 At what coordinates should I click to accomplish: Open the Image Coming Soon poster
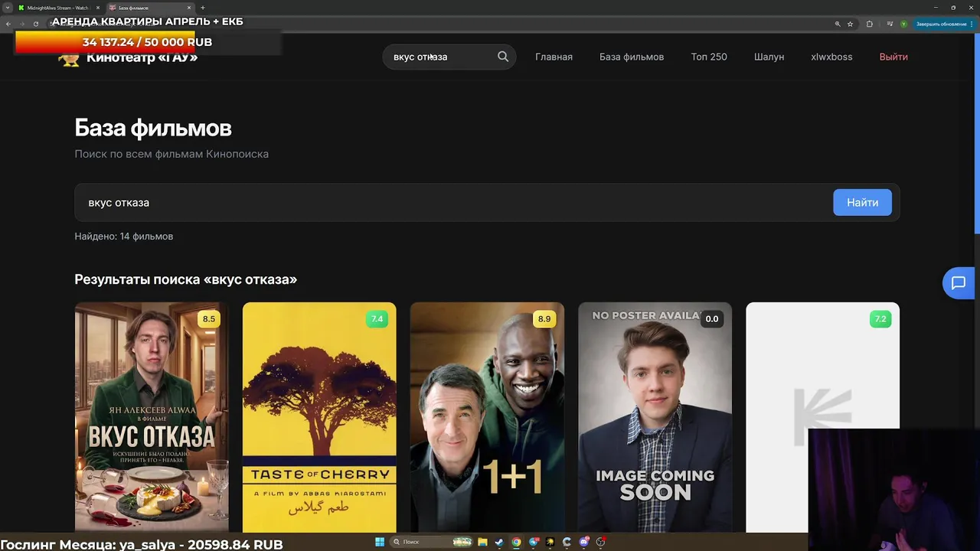pos(655,417)
